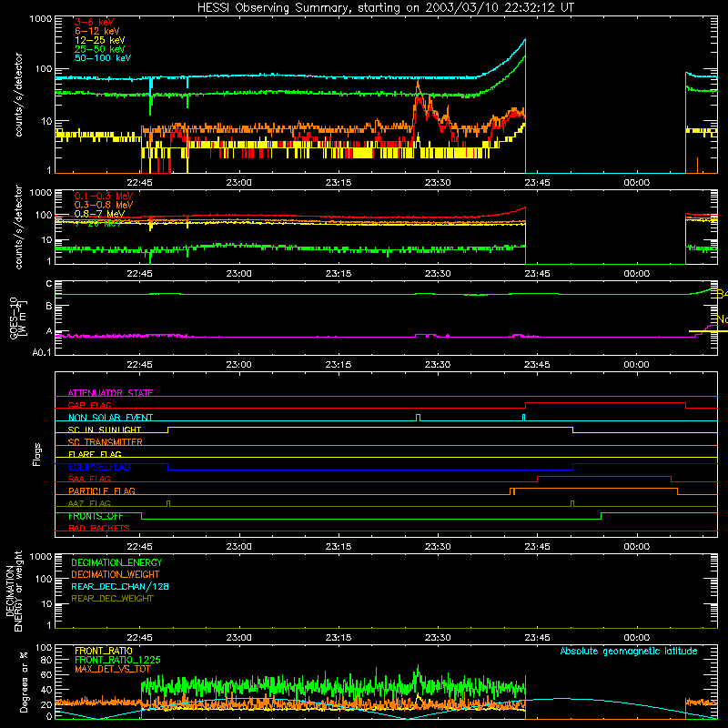
Task: Select the 6-12 keV legend label
Action: coord(97,31)
